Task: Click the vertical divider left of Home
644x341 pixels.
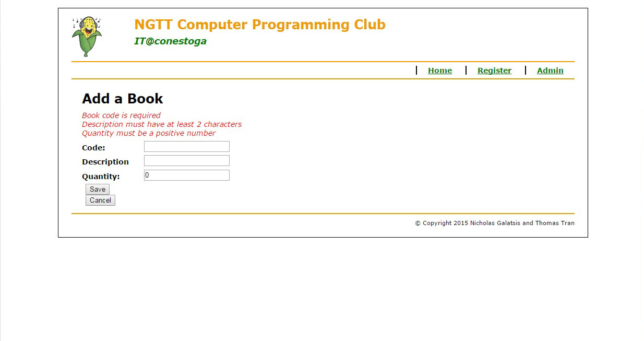Action: pyautogui.click(x=416, y=70)
